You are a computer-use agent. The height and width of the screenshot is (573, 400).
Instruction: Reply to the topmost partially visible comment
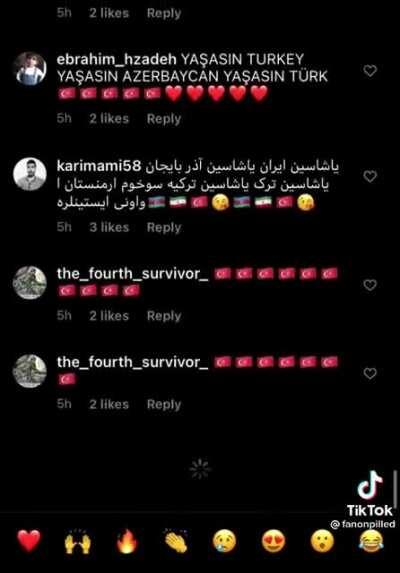(164, 13)
